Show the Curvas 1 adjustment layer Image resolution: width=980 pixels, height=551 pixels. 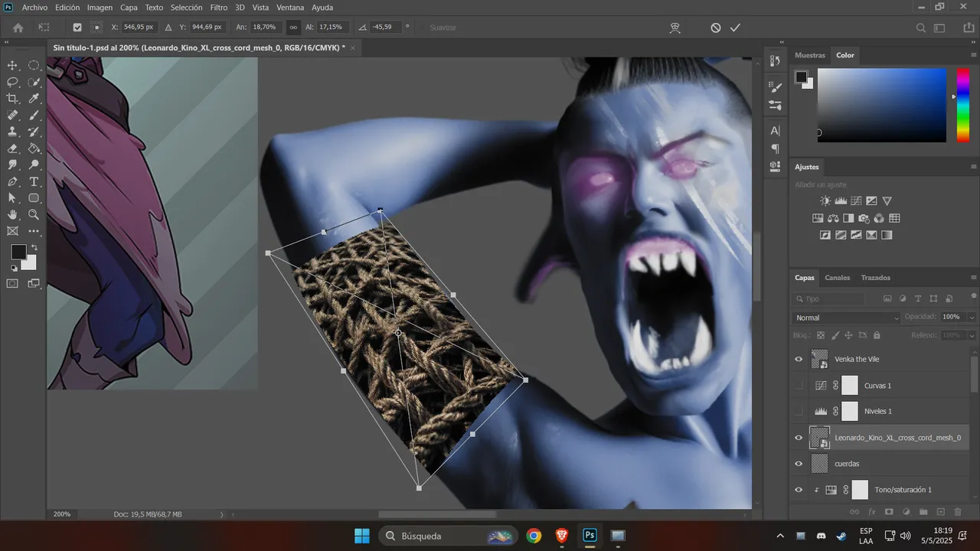799,385
